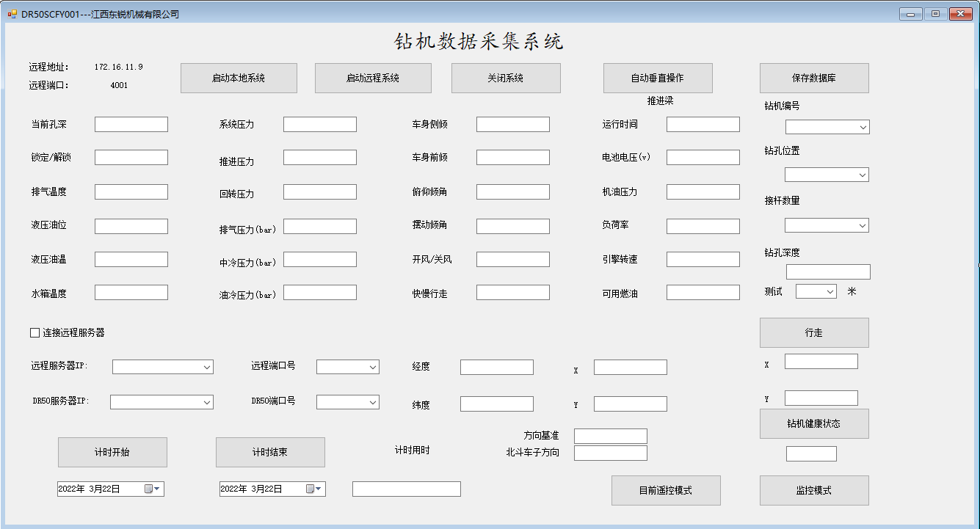
Task: Open calendar icon on first date picker
Action: tap(152, 489)
